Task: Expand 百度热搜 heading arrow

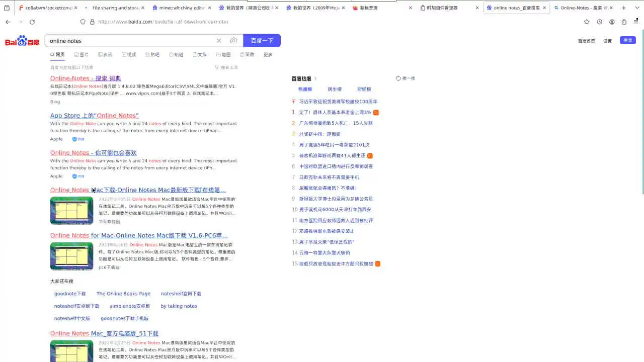Action: pyautogui.click(x=315, y=78)
